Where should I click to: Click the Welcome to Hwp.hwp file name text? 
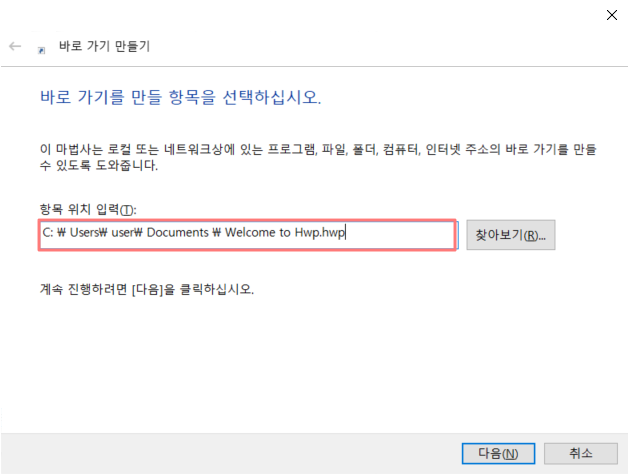285,233
